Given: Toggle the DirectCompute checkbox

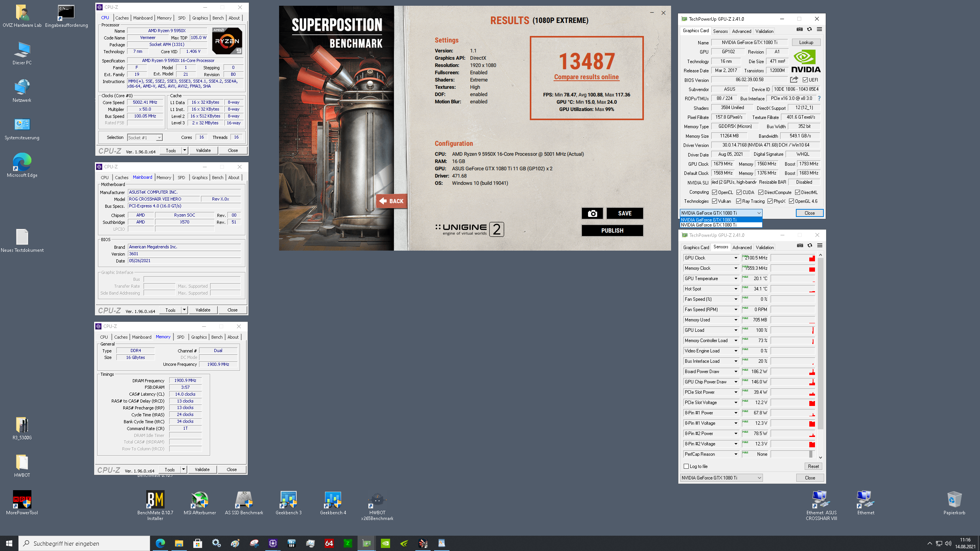Looking at the screenshot, I should tap(761, 192).
